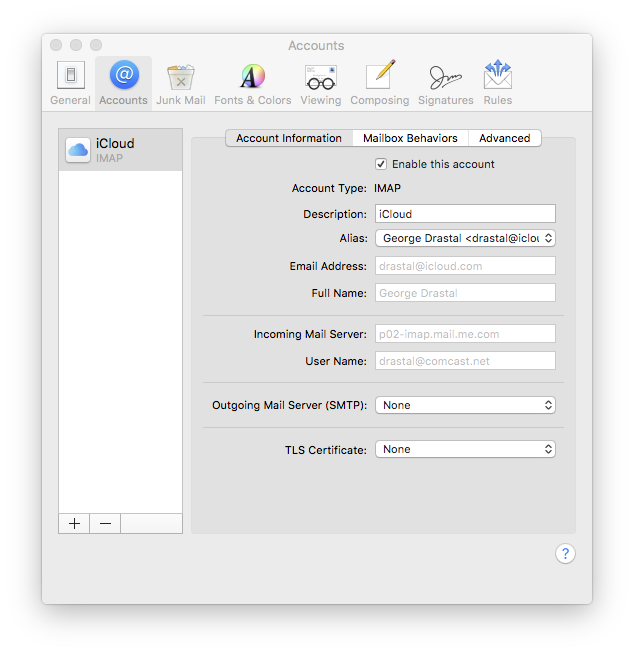This screenshot has height=654, width=634.
Task: Open the Rules preferences pane
Action: pos(498,83)
